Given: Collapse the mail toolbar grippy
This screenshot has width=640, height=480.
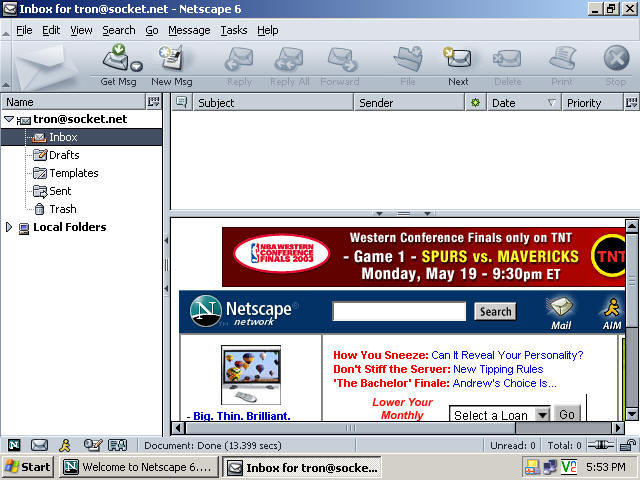Looking at the screenshot, I should (x=6, y=66).
